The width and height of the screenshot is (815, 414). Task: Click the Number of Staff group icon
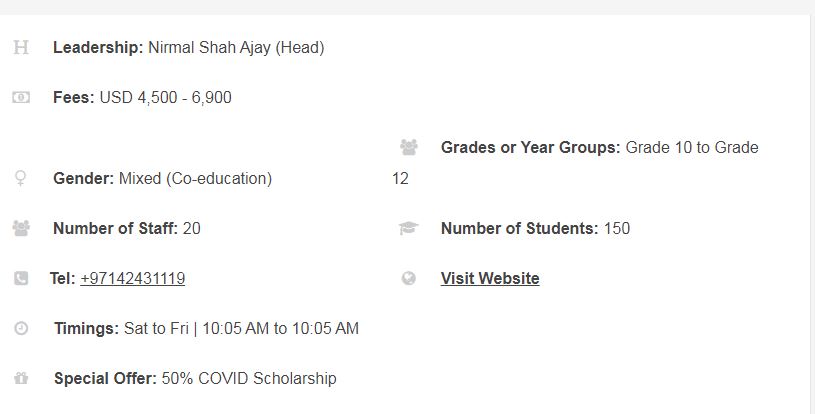[21, 228]
